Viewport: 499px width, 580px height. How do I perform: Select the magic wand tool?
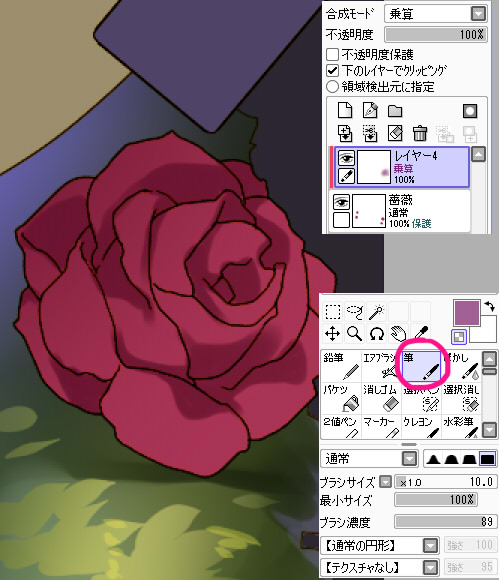tap(377, 312)
